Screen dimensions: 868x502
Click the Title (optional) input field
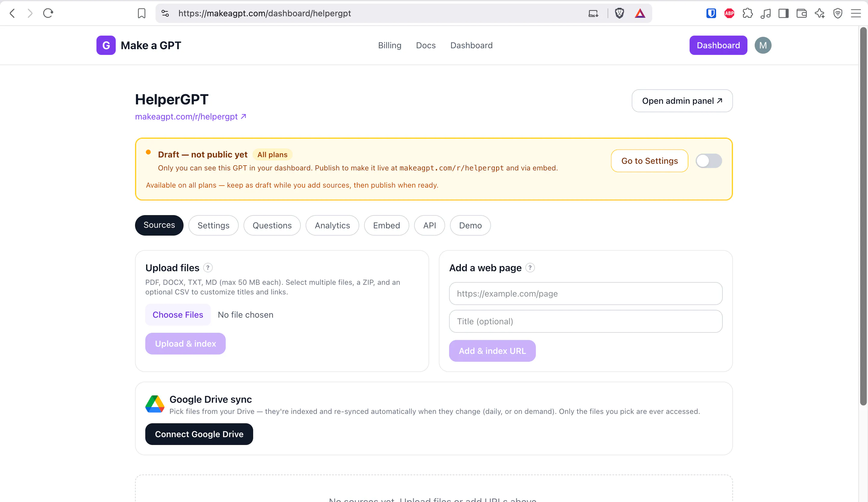pyautogui.click(x=586, y=321)
